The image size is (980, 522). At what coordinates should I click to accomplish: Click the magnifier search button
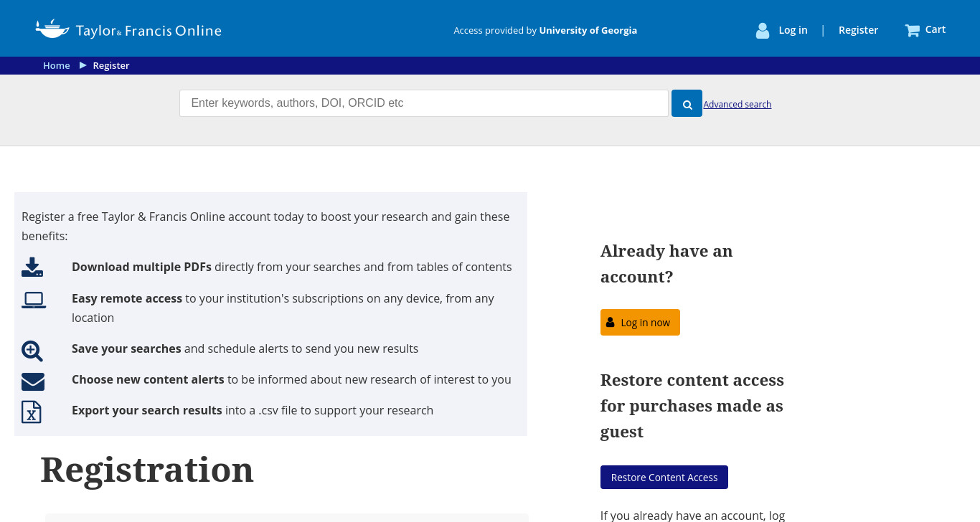point(687,103)
